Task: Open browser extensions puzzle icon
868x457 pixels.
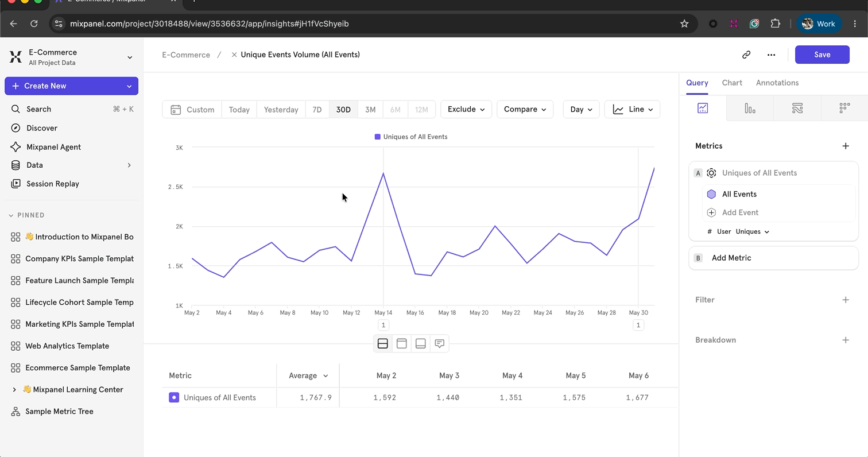Action: click(776, 24)
